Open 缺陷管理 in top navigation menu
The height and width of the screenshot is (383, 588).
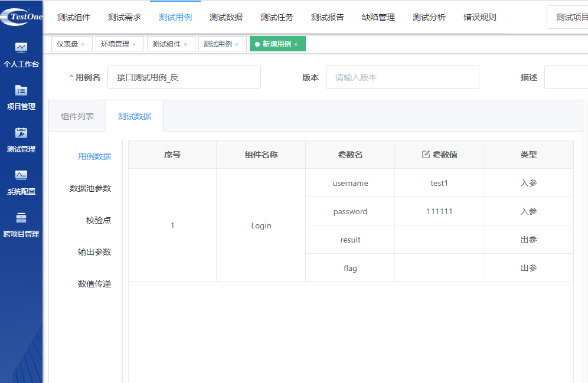click(378, 17)
